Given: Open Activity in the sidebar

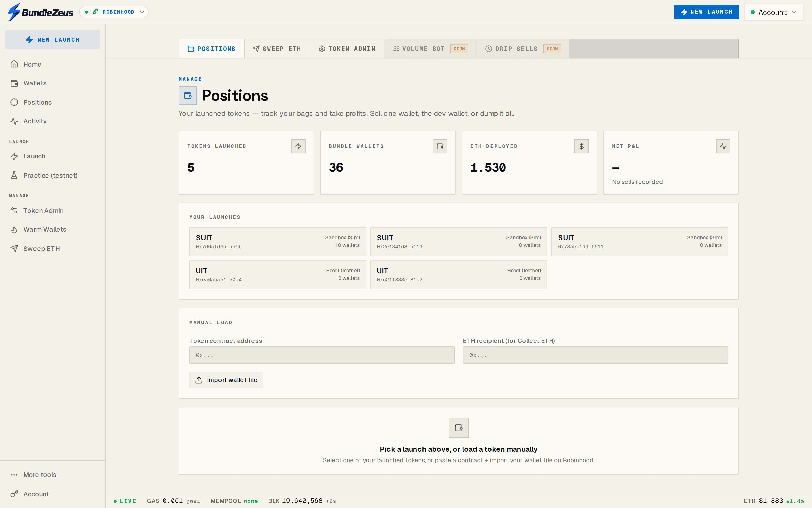Looking at the screenshot, I should pos(52,121).
